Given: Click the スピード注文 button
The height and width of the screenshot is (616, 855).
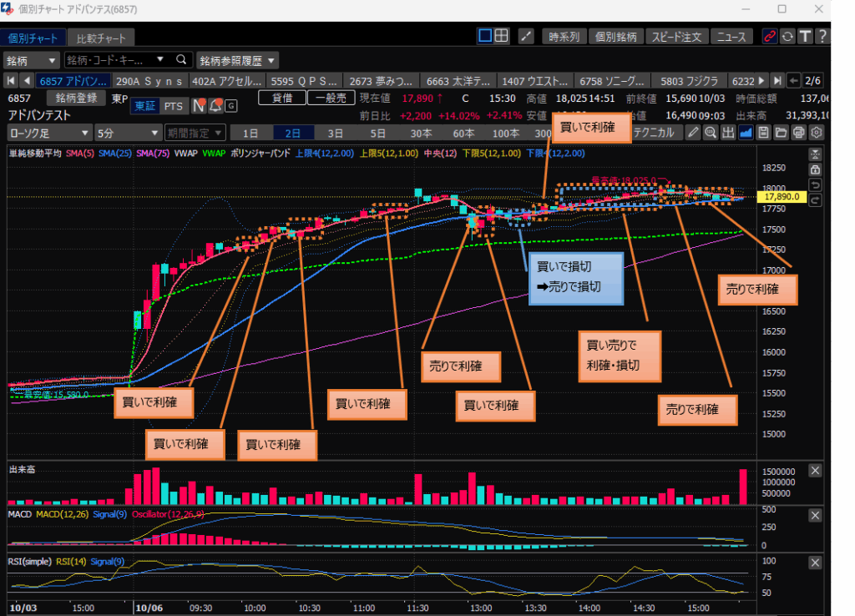Looking at the screenshot, I should (x=678, y=37).
